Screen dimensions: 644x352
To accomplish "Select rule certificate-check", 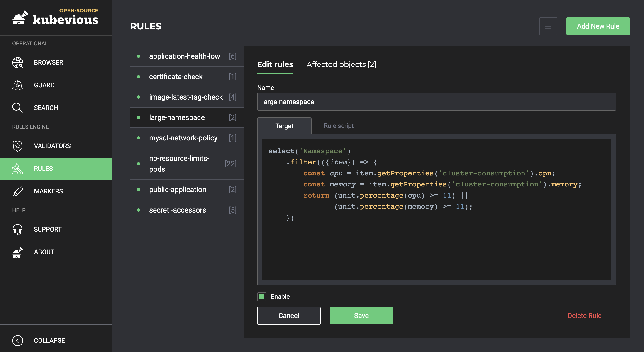I will coord(187,77).
